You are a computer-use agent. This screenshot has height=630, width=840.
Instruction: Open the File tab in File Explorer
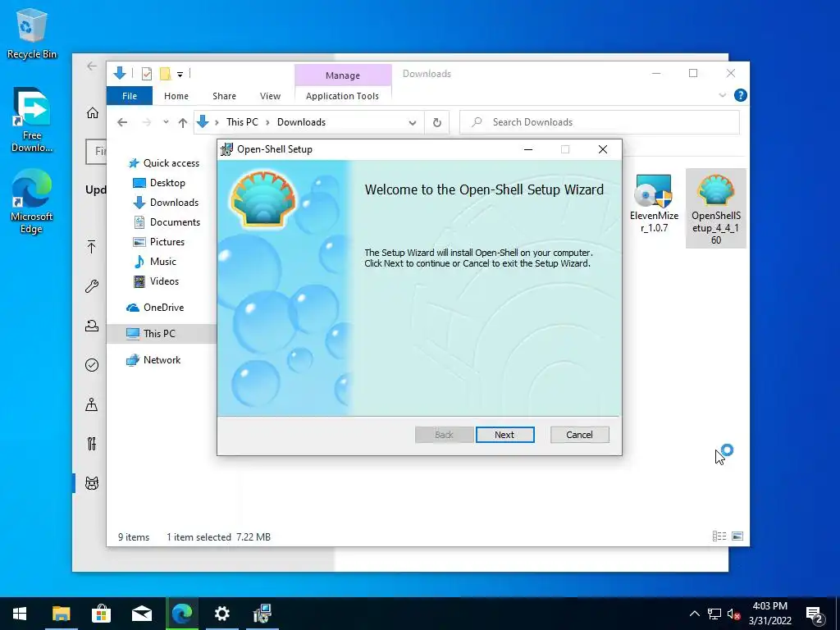[130, 96]
